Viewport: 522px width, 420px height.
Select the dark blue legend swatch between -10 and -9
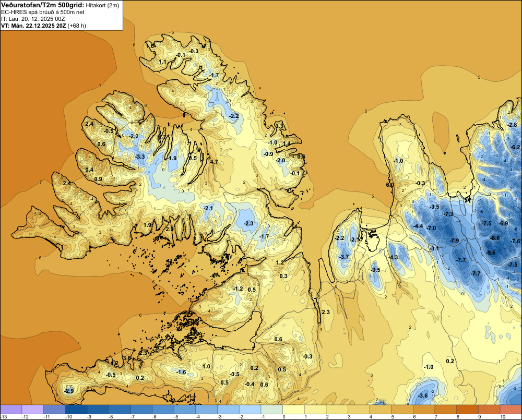click(76, 410)
